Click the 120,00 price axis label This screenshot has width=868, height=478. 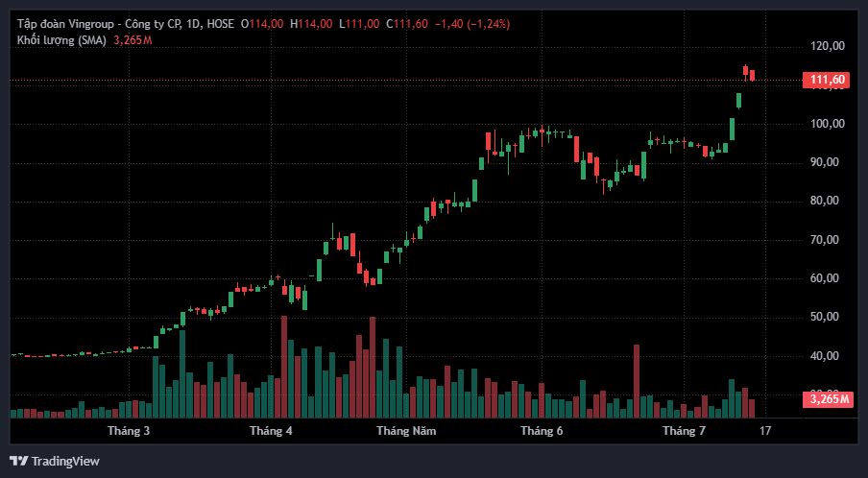[828, 46]
